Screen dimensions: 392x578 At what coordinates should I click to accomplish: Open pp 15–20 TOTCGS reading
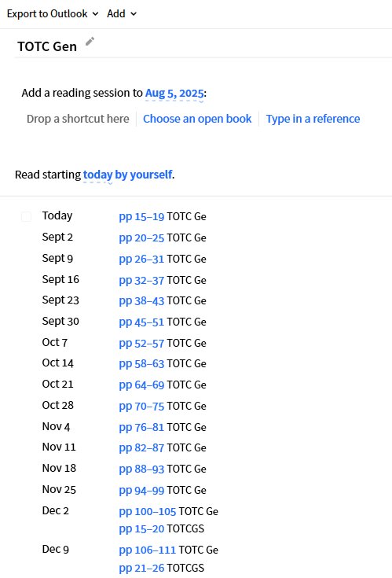tap(141, 529)
